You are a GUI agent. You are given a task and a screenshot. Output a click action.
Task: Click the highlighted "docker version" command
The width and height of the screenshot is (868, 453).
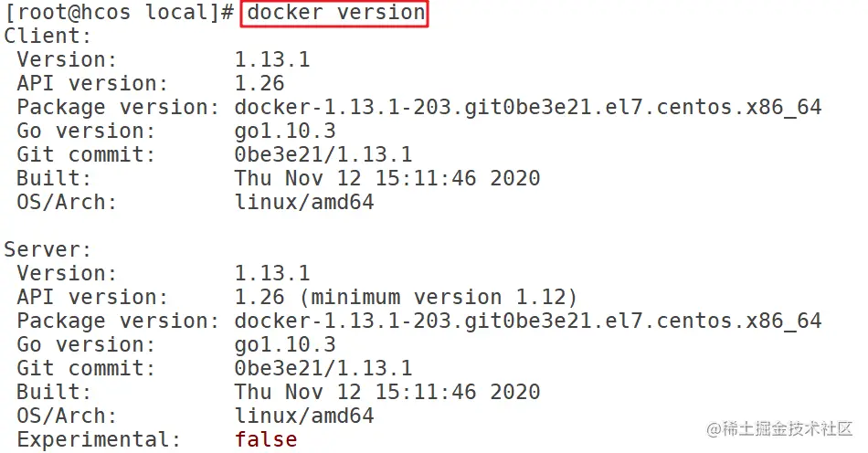point(335,14)
